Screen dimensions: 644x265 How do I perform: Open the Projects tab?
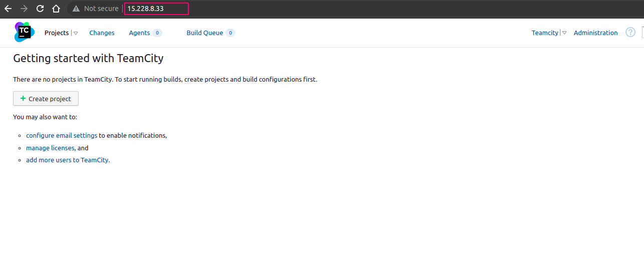[57, 33]
